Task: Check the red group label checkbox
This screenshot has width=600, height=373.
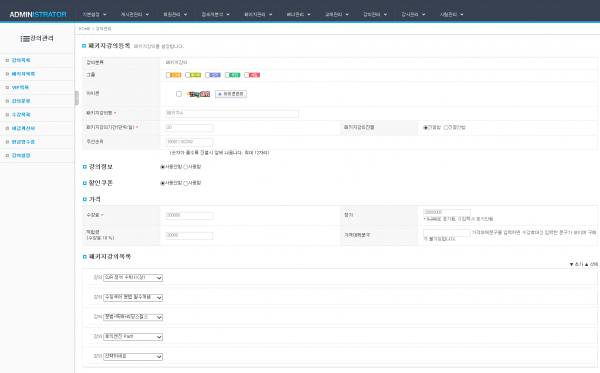Action: 247,75
